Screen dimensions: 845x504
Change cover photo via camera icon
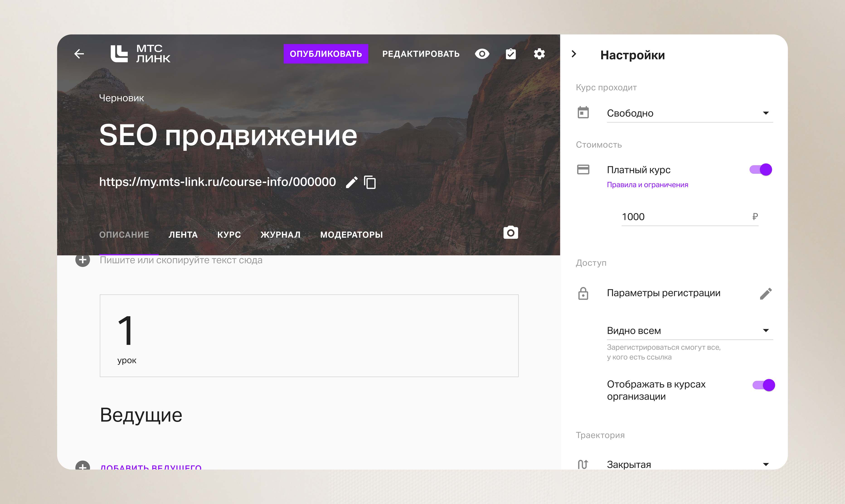tap(510, 233)
